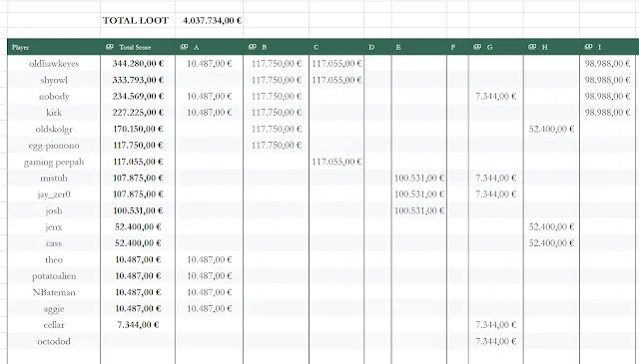The image size is (639, 364).
Task: Select the NBateman player name cell
Action: [x=54, y=292]
